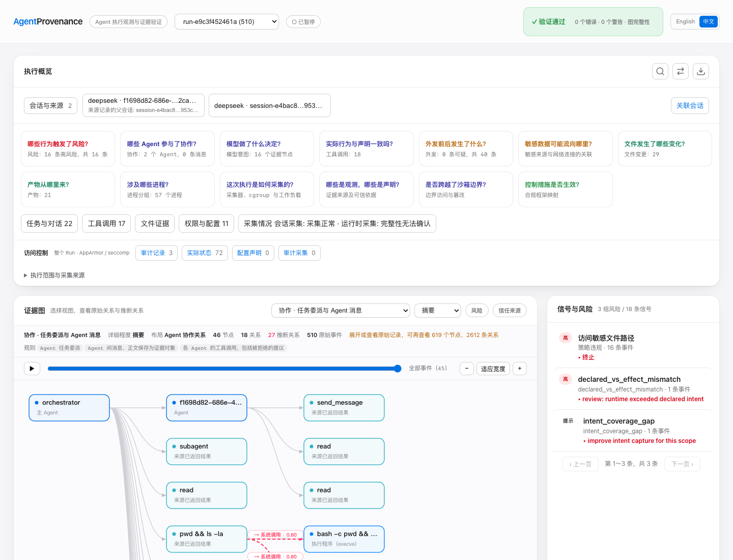Image resolution: width=733 pixels, height=560 pixels.
Task: Open the 访问敏感文件路径 risk item
Action: (x=633, y=347)
